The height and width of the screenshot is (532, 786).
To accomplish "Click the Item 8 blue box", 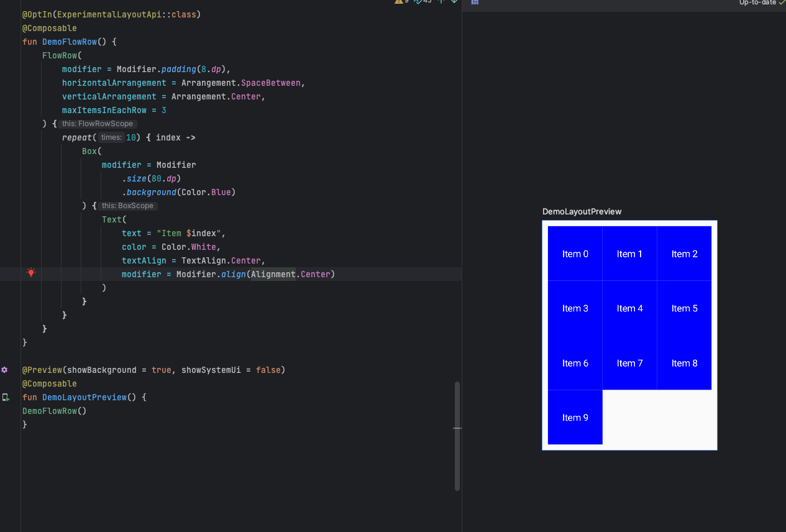I will (684, 363).
